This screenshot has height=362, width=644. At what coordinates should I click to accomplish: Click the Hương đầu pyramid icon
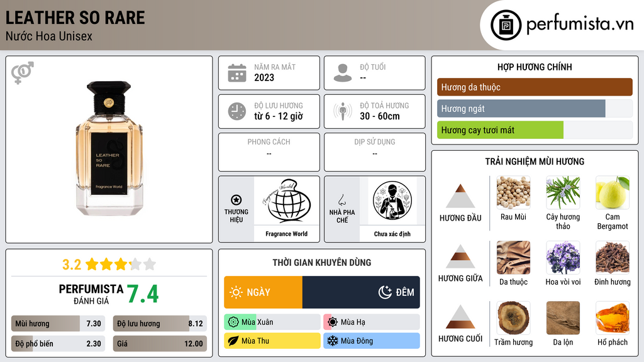pos(460,196)
